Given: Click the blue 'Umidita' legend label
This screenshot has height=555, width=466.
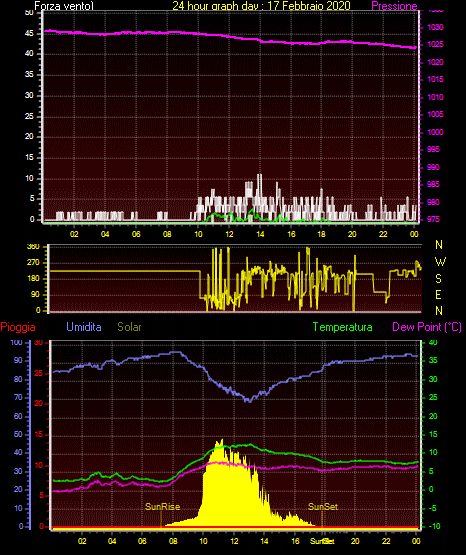Looking at the screenshot, I should coord(84,327).
